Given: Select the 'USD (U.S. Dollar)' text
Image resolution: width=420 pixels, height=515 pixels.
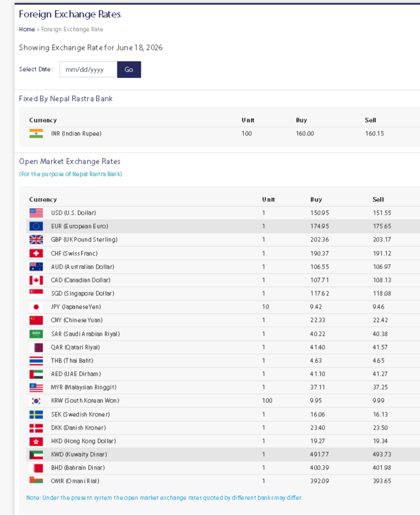Looking at the screenshot, I should 74,213.
